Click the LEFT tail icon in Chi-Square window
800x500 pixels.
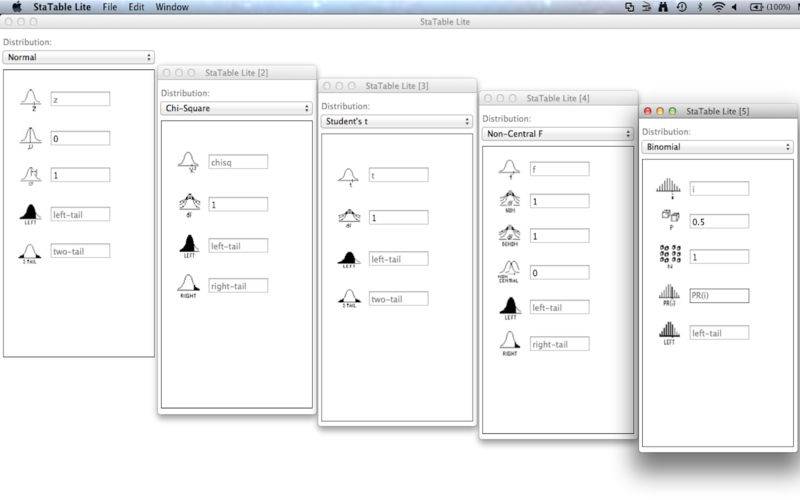(189, 246)
